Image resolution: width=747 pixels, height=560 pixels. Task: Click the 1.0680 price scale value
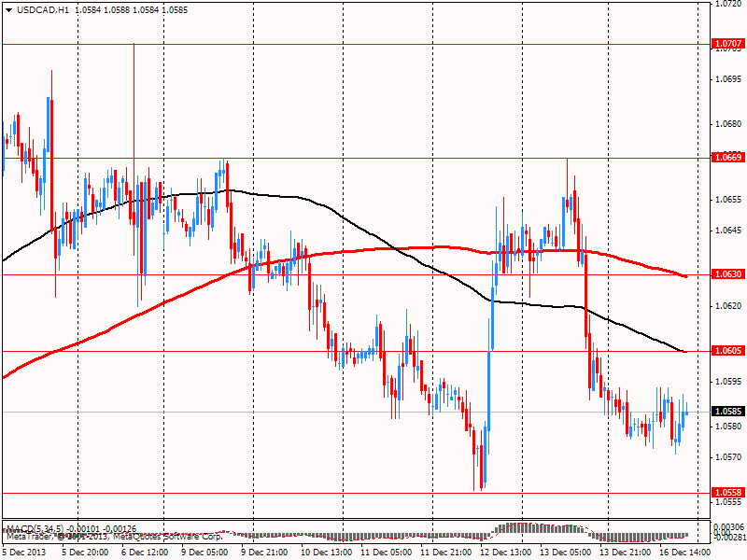click(729, 124)
